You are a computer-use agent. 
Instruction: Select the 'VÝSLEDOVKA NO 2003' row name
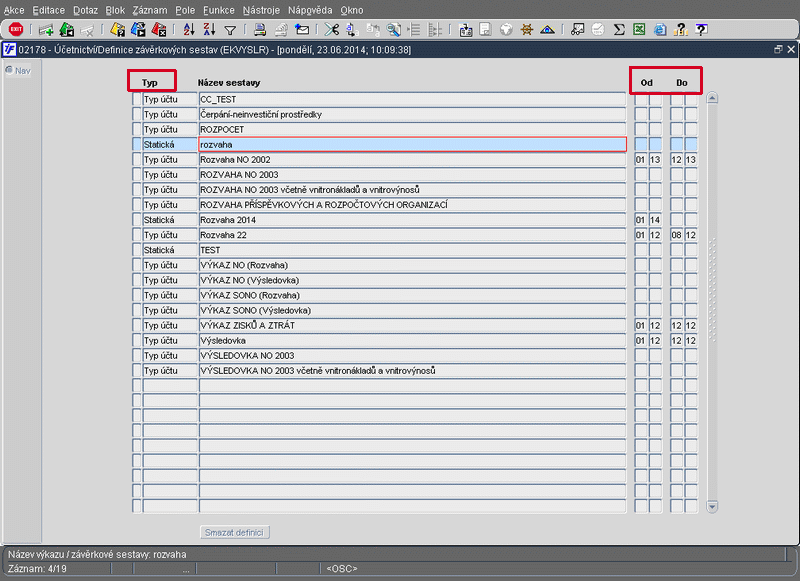pyautogui.click(x=412, y=356)
